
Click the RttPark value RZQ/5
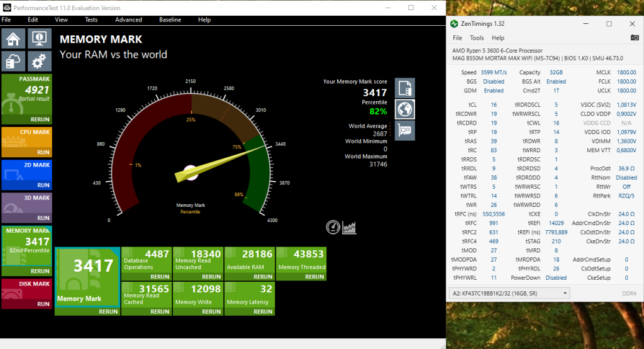tap(626, 196)
